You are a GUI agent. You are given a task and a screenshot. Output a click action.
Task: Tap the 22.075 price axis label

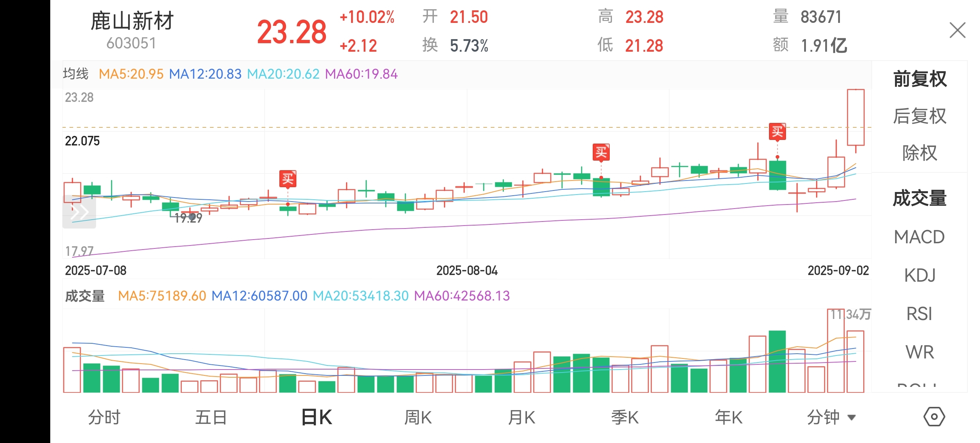click(82, 141)
